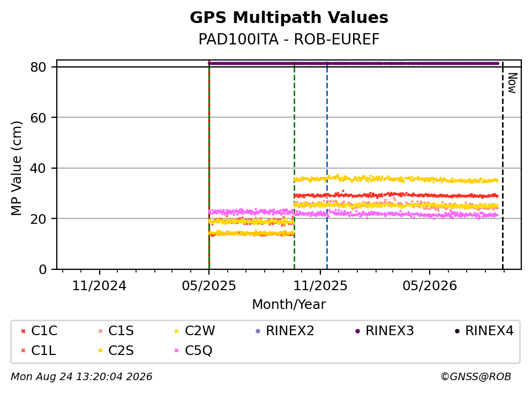Select the Now dashed line label
The height and width of the screenshot is (393, 532).
pos(512,83)
